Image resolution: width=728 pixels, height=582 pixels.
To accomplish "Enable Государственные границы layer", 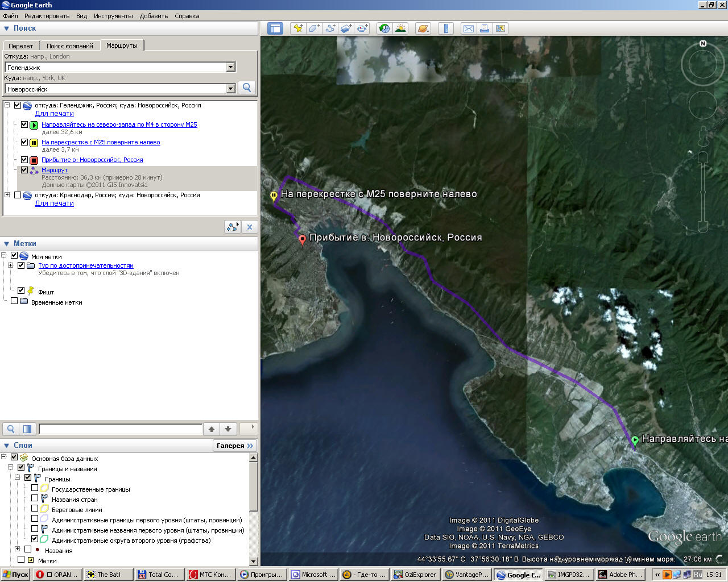I will coord(35,488).
